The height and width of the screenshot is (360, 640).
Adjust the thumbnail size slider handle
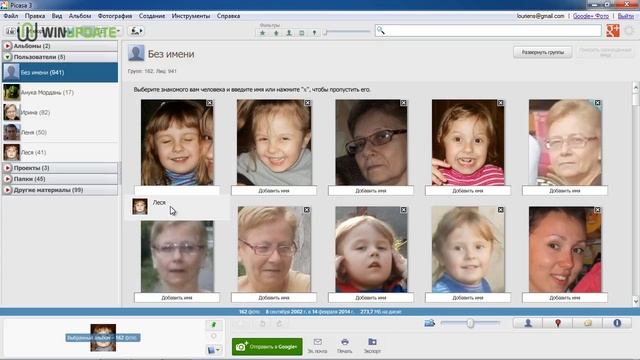[470, 323]
